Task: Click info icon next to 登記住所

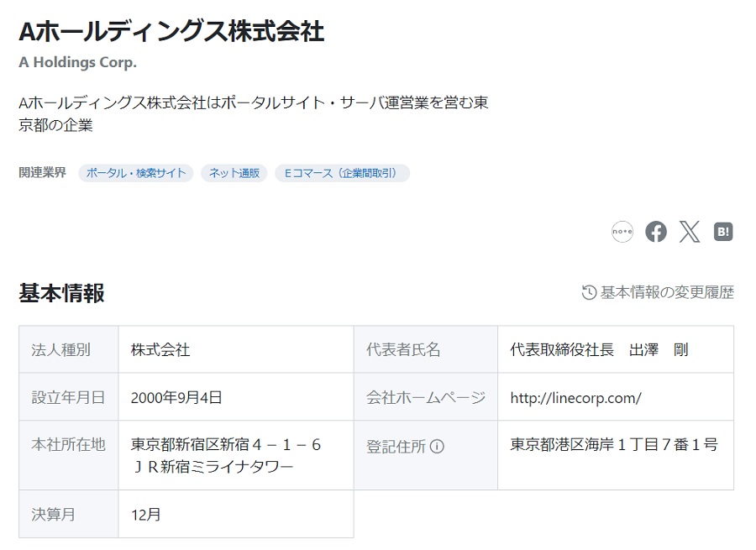Action: click(437, 447)
